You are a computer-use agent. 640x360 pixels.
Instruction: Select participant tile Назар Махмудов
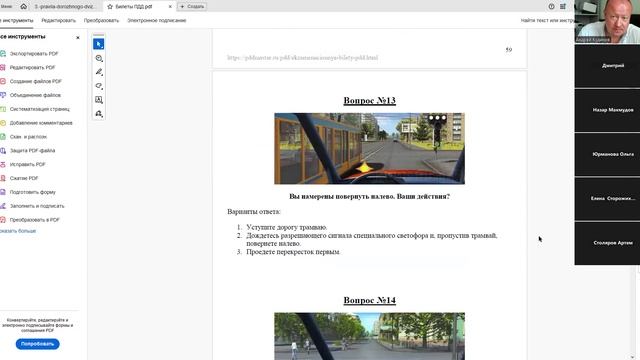click(607, 110)
